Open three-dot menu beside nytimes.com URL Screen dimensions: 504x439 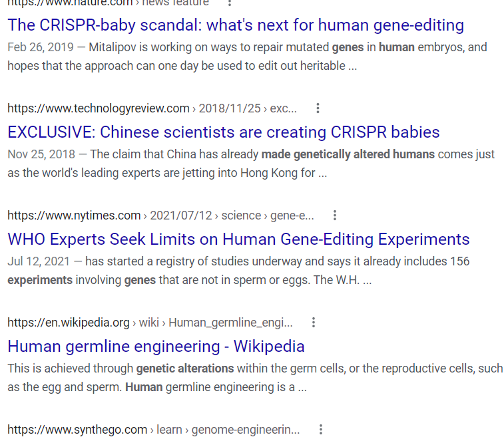coord(335,215)
